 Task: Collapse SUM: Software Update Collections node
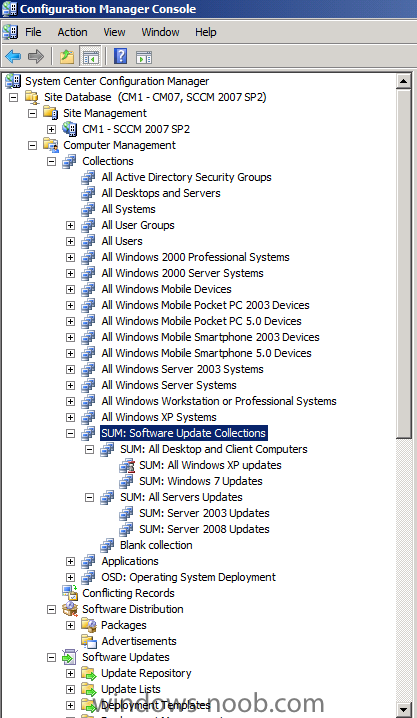point(70,433)
